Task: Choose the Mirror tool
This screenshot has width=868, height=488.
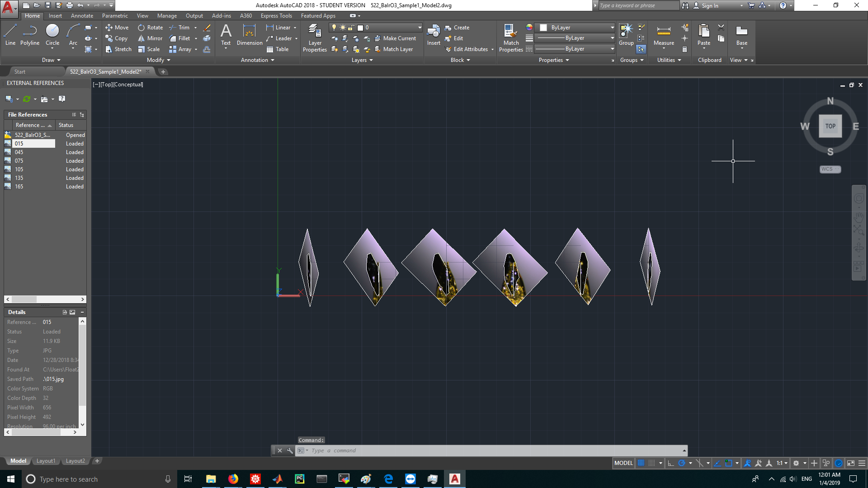Action: coord(150,38)
